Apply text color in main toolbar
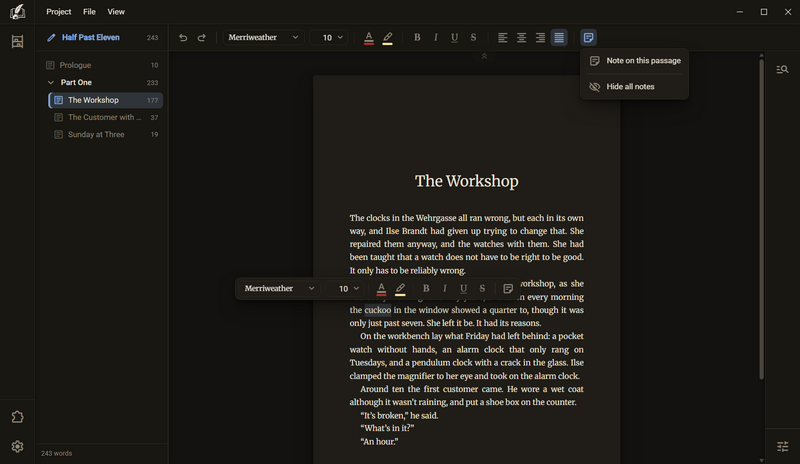 click(369, 38)
